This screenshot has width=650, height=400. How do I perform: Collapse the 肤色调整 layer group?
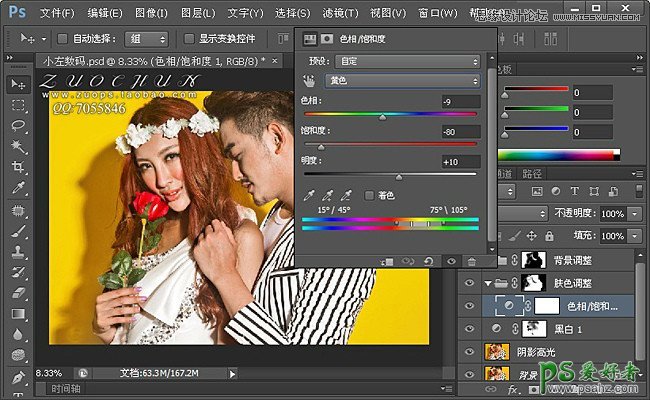coord(488,283)
